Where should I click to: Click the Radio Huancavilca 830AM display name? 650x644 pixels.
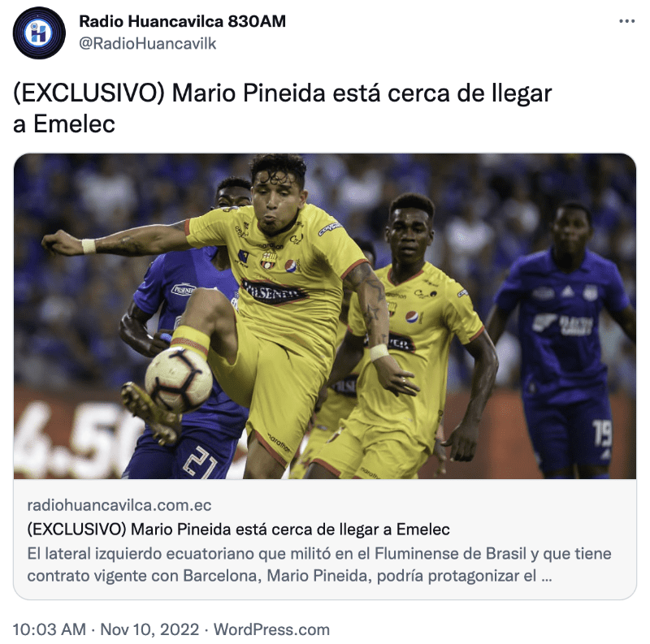[x=182, y=21]
